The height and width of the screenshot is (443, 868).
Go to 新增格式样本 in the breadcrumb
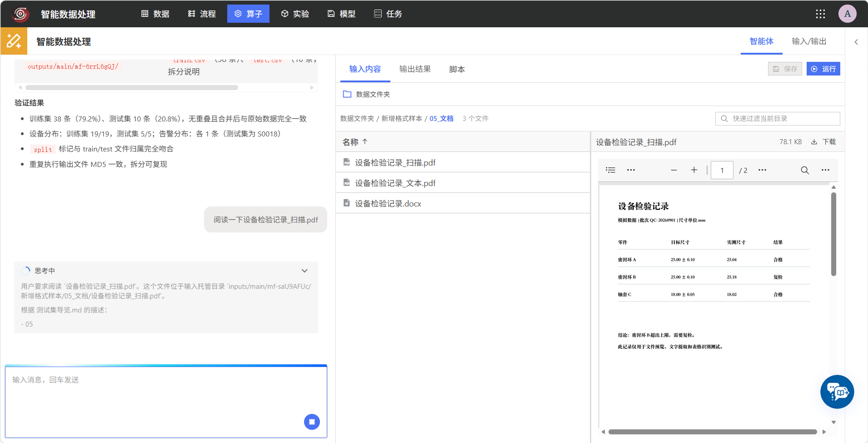coord(402,119)
